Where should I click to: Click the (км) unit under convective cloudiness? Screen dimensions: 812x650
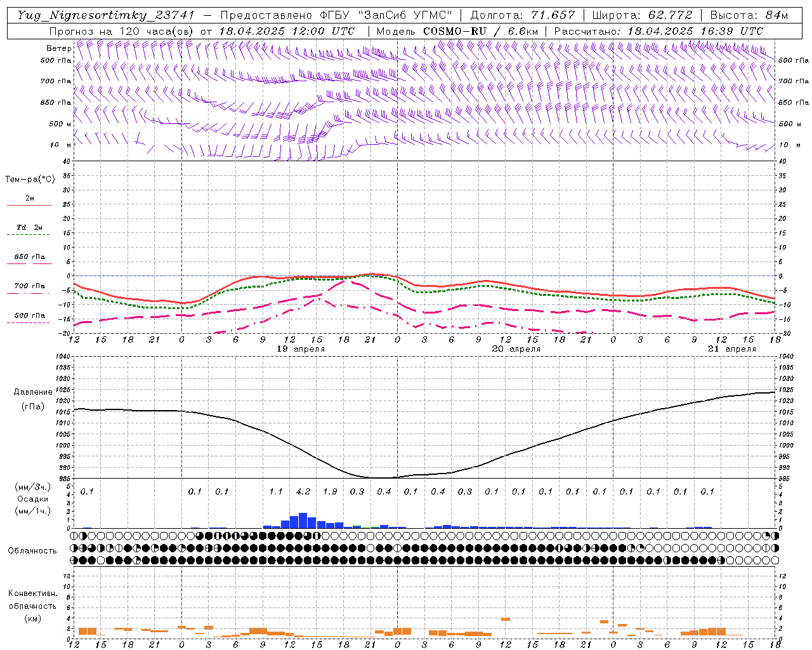click(x=33, y=618)
